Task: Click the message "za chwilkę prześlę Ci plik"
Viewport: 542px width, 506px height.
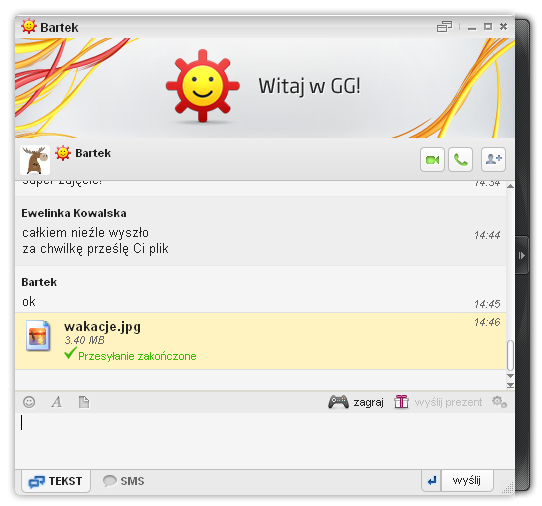Action: (x=95, y=249)
